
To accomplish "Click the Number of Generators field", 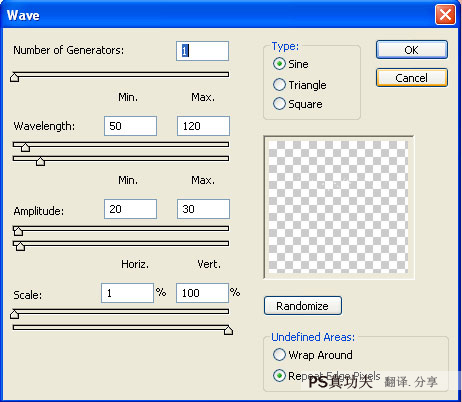I will point(202,51).
